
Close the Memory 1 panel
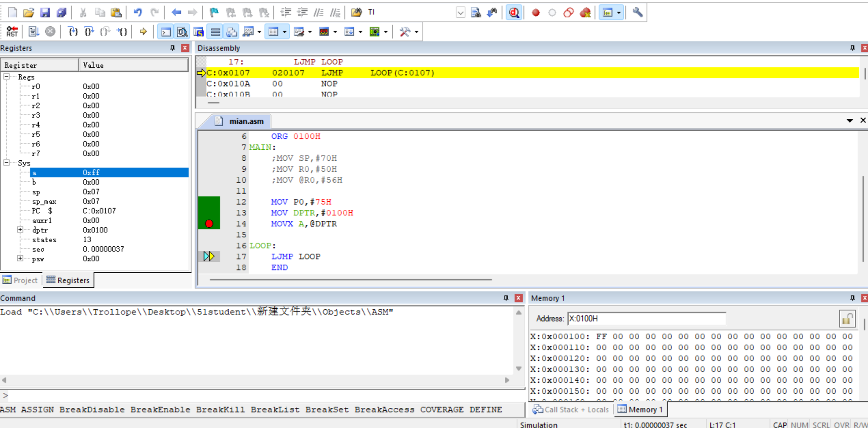click(x=864, y=298)
